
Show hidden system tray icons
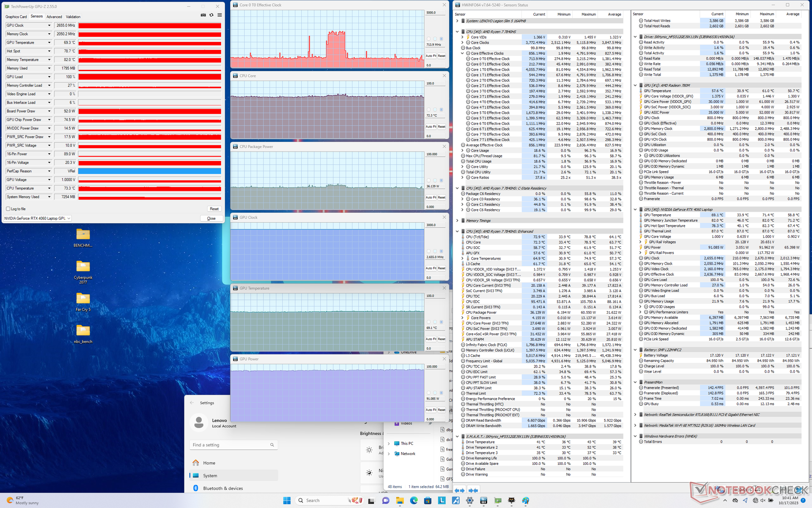click(x=725, y=500)
